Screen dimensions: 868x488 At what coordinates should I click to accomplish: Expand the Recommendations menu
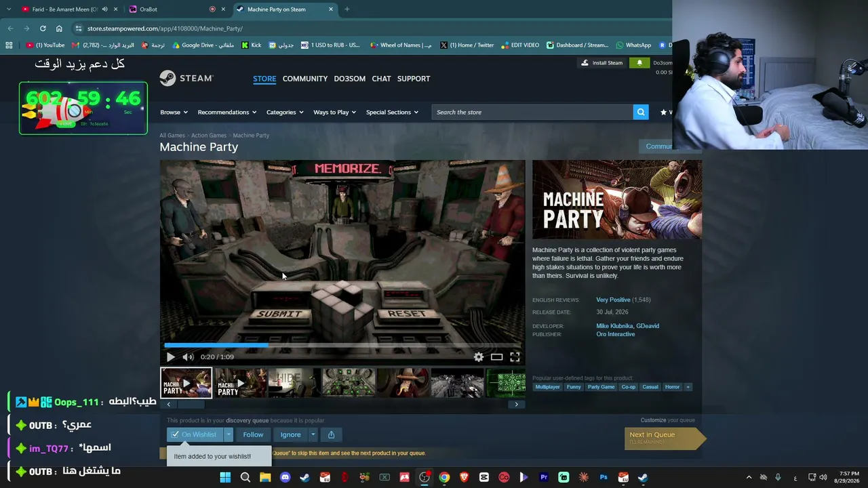(x=226, y=112)
